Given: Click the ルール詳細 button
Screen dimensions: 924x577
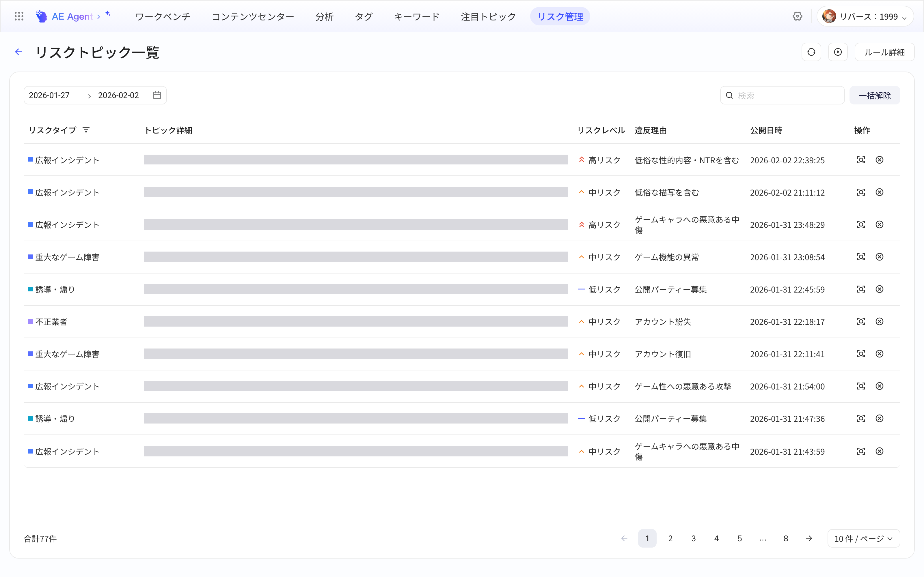Looking at the screenshot, I should coord(884,52).
